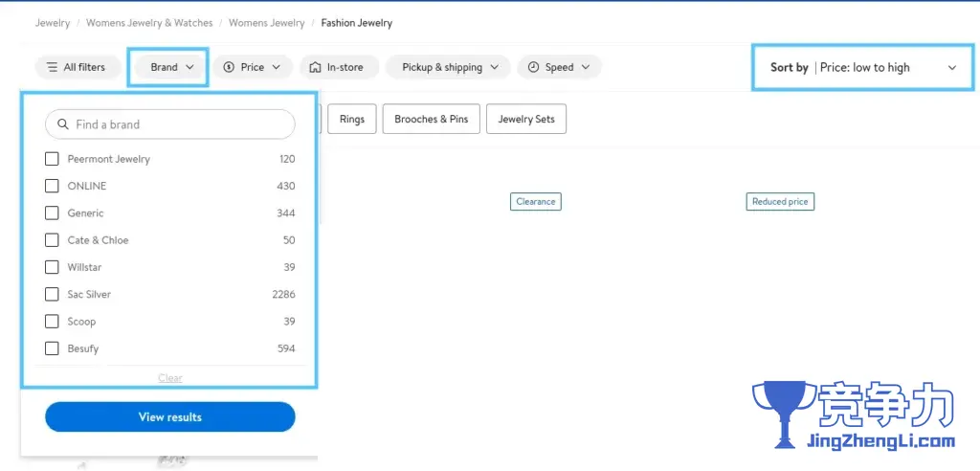The width and height of the screenshot is (980, 471).
Task: Select the Rings category chip
Action: [x=352, y=119]
